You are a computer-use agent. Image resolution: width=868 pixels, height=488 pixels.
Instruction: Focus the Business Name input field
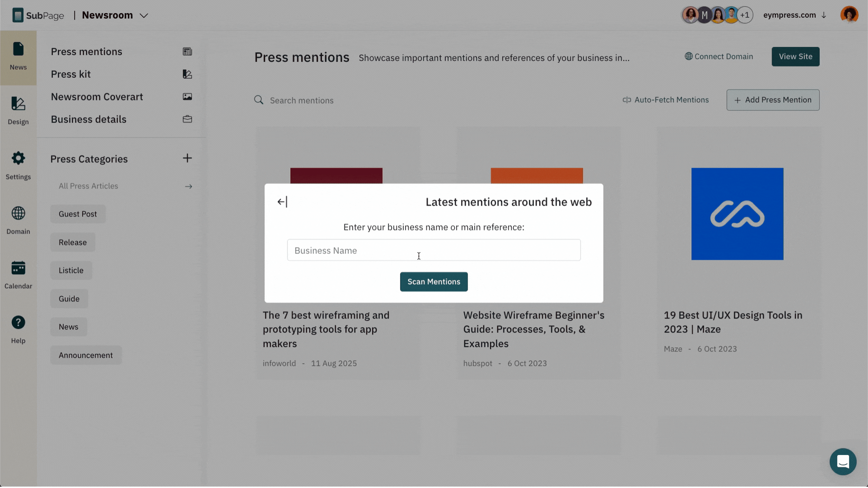[434, 250]
